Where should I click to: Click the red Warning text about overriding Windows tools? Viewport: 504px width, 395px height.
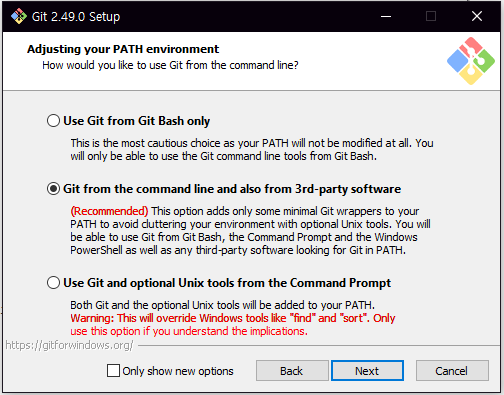233,325
